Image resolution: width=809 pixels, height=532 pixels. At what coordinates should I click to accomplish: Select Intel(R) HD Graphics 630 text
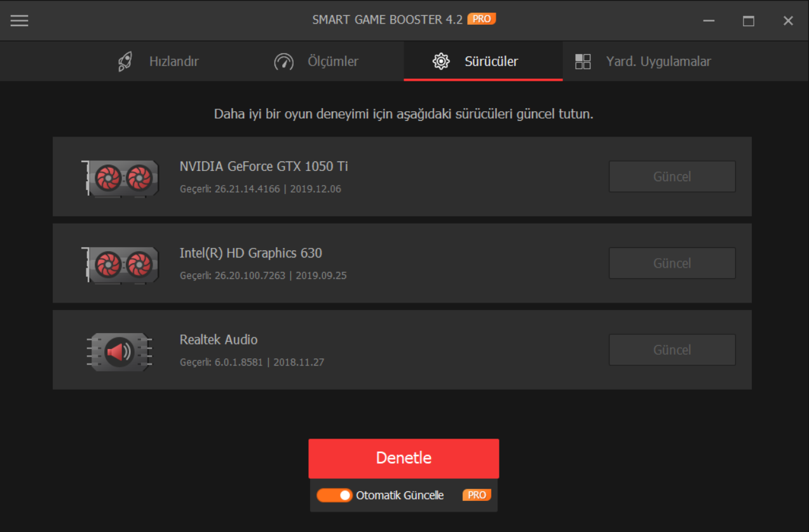(x=251, y=253)
